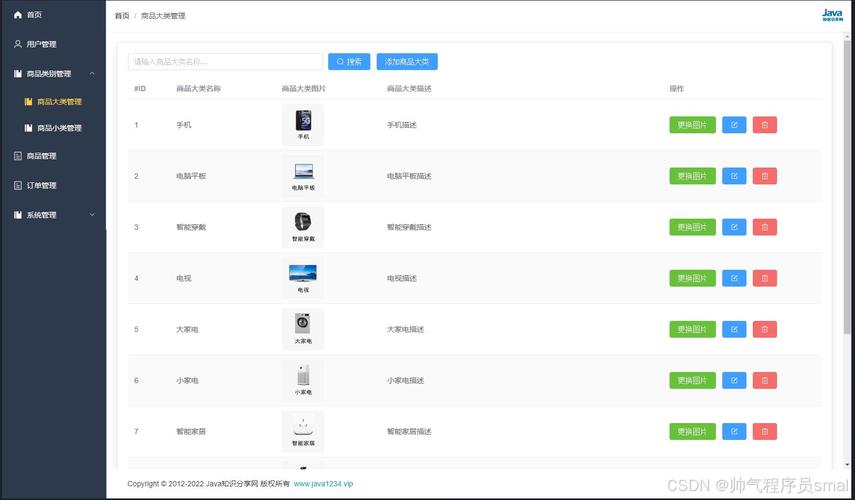Click 更换图片 for the 小家电 row
This screenshot has width=855, height=500.
(692, 381)
